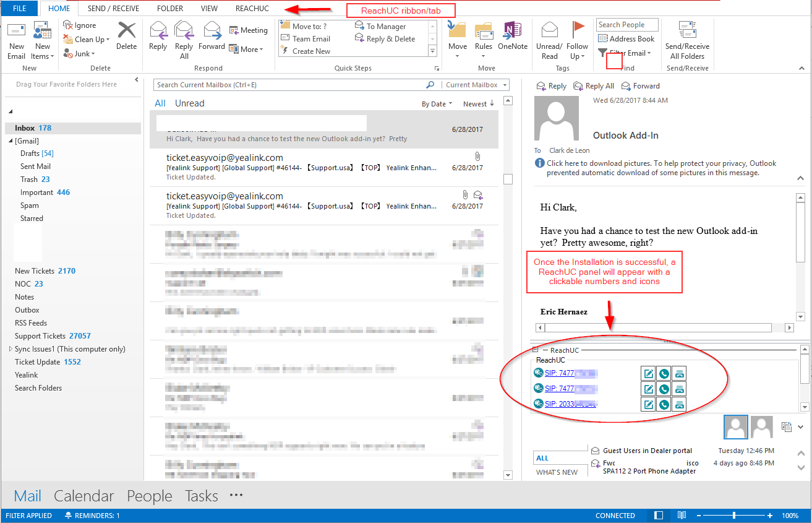812x523 pixels.
Task: Switch to Normal view in status bar
Action: point(659,516)
